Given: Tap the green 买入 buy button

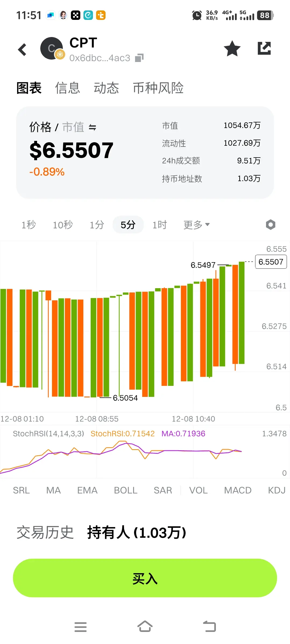Looking at the screenshot, I should (145, 578).
